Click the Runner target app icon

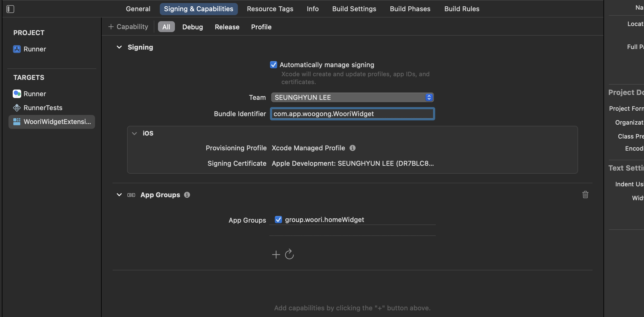coord(17,94)
